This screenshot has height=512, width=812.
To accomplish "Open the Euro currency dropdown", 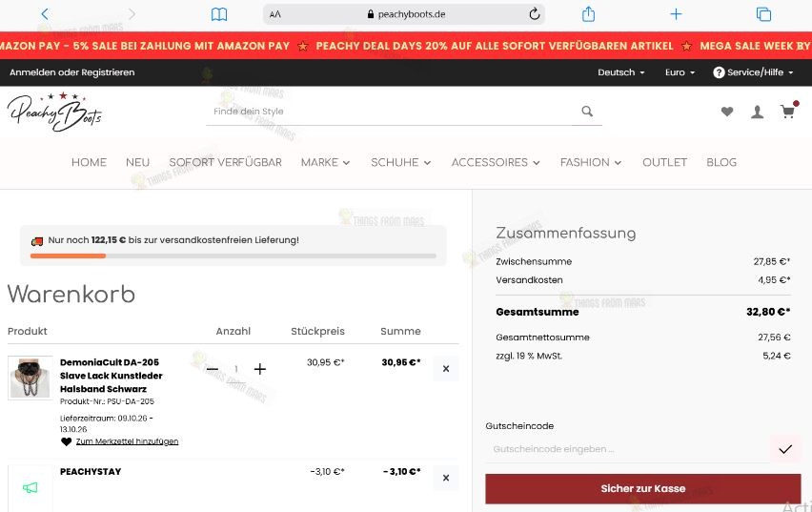I will (x=680, y=72).
